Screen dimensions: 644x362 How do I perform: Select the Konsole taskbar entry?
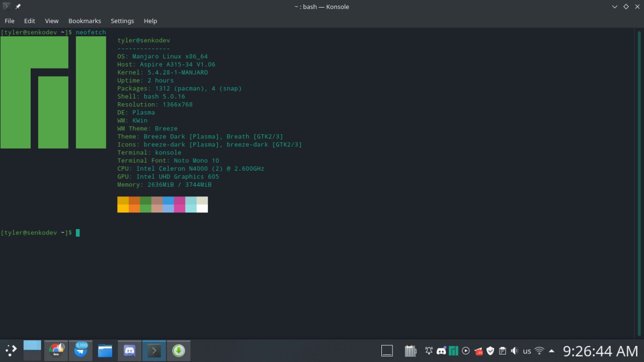154,350
